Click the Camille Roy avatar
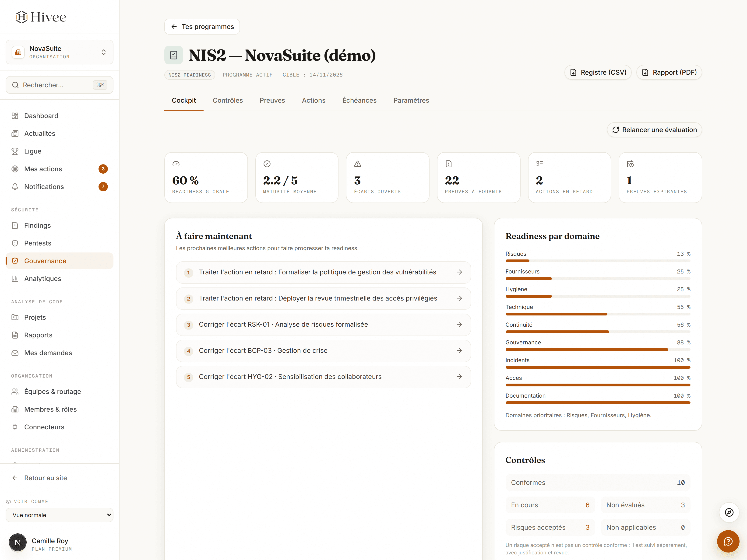The width and height of the screenshot is (747, 560). coord(18,542)
